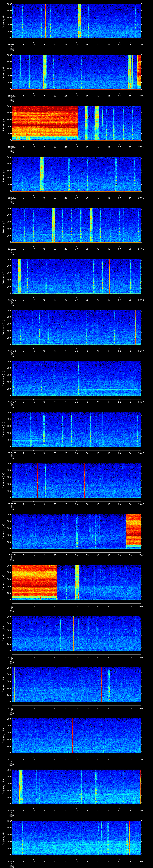Open the 23:25:00 spectrogram panel

(x=76, y=480)
